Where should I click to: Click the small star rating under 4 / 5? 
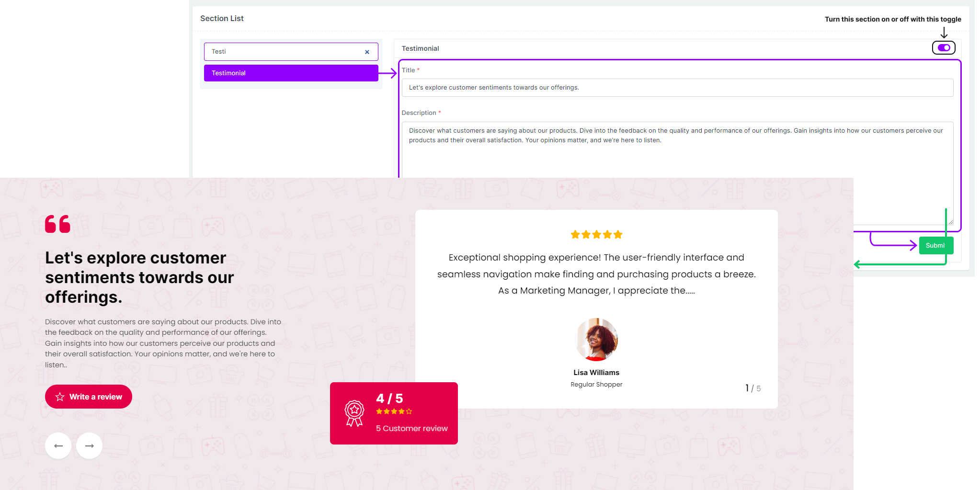394,411
